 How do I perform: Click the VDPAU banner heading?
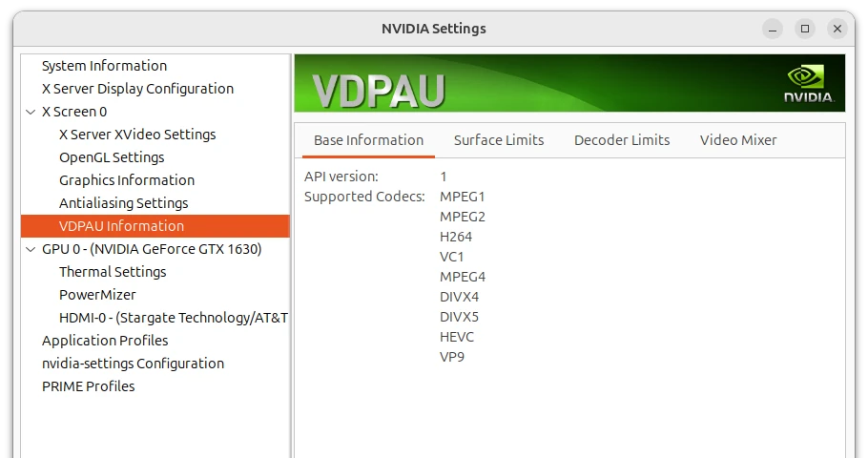coord(379,91)
